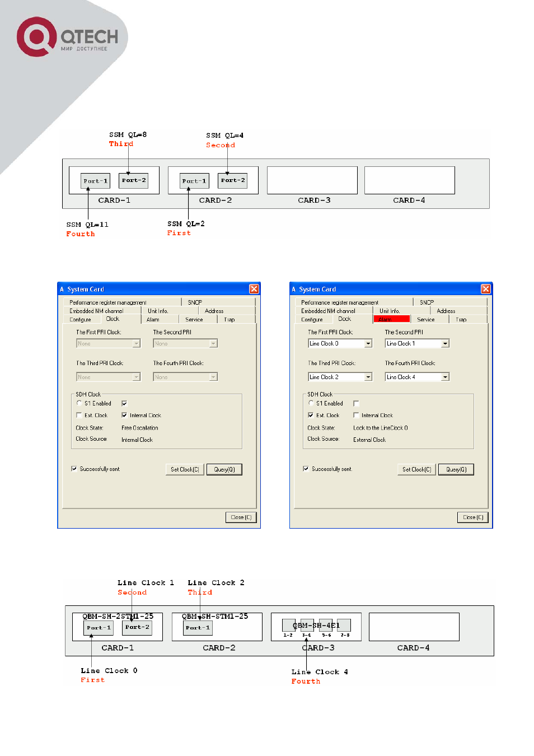Disable Ext. Clock checkbox in the right dialog
The height and width of the screenshot is (756, 534).
click(x=311, y=415)
